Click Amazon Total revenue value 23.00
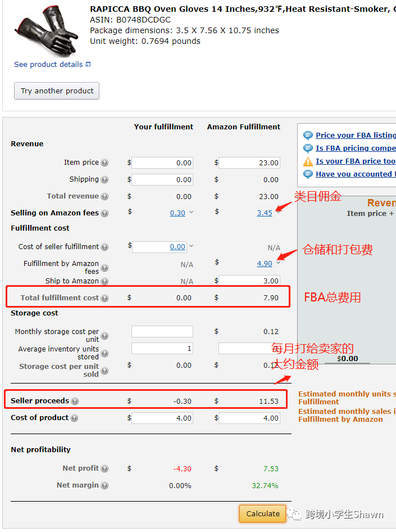This screenshot has height=532, width=396. click(x=268, y=196)
